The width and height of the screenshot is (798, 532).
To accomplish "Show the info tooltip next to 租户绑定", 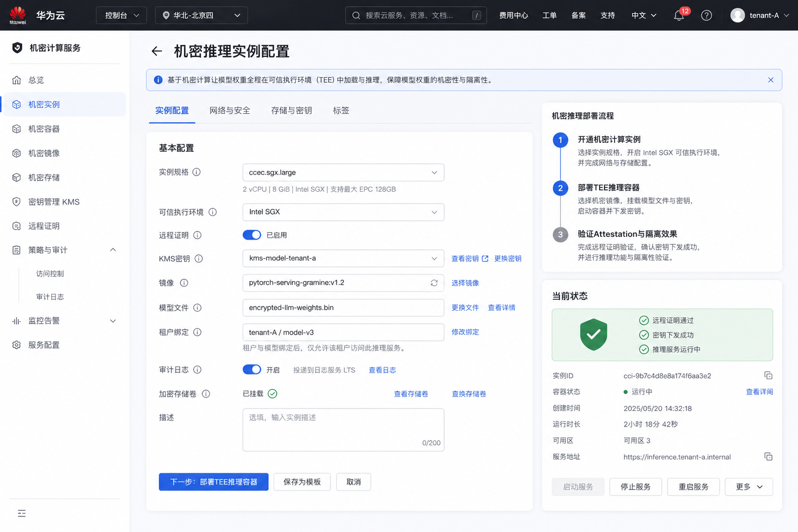I will tap(197, 332).
